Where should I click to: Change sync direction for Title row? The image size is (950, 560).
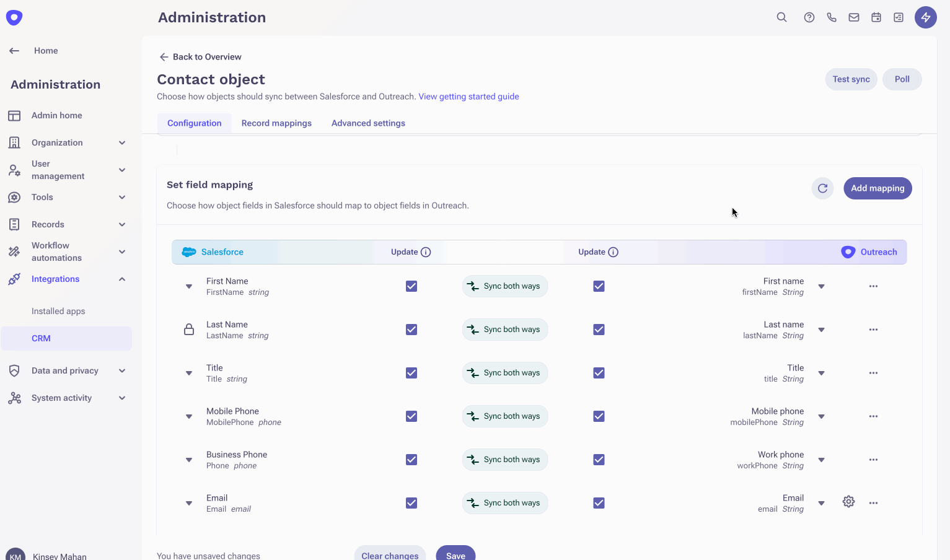coord(505,373)
